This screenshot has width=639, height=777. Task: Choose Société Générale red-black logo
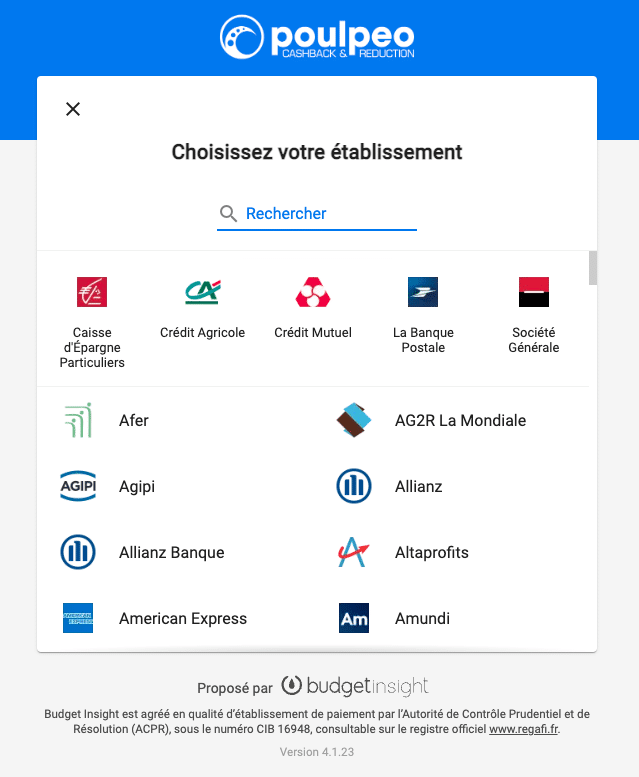click(x=534, y=292)
